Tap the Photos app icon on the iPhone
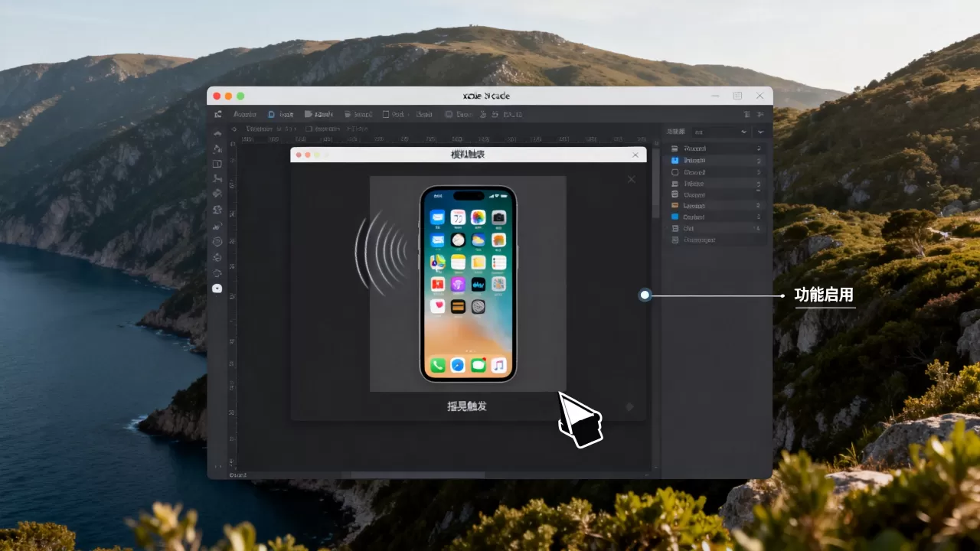The width and height of the screenshot is (980, 551). 479,217
